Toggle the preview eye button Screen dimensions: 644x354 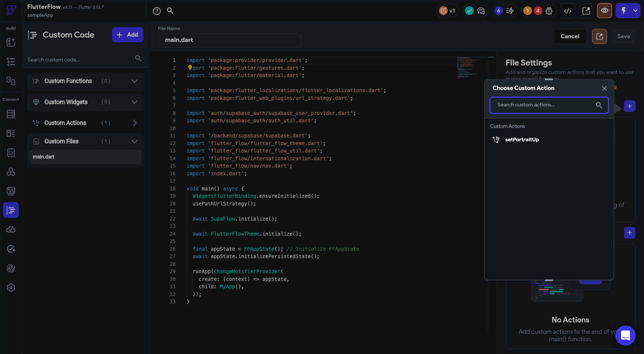tap(604, 11)
